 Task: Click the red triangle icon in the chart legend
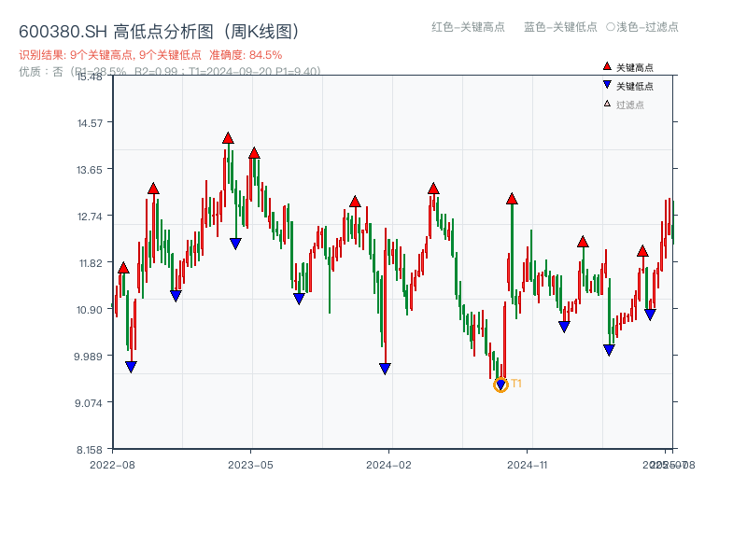pyautogui.click(x=607, y=66)
